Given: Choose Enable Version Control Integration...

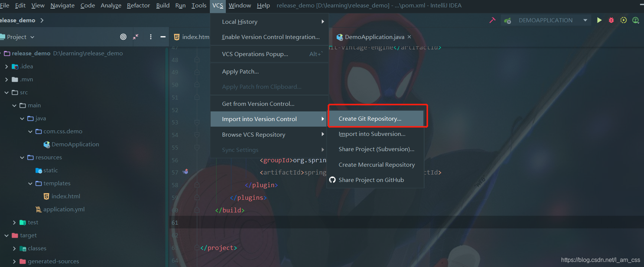Looking at the screenshot, I should pos(269,37).
